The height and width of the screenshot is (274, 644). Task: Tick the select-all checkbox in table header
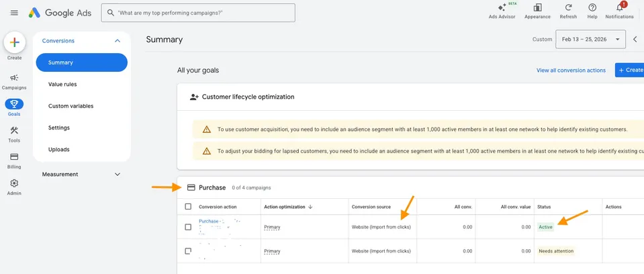coord(188,207)
